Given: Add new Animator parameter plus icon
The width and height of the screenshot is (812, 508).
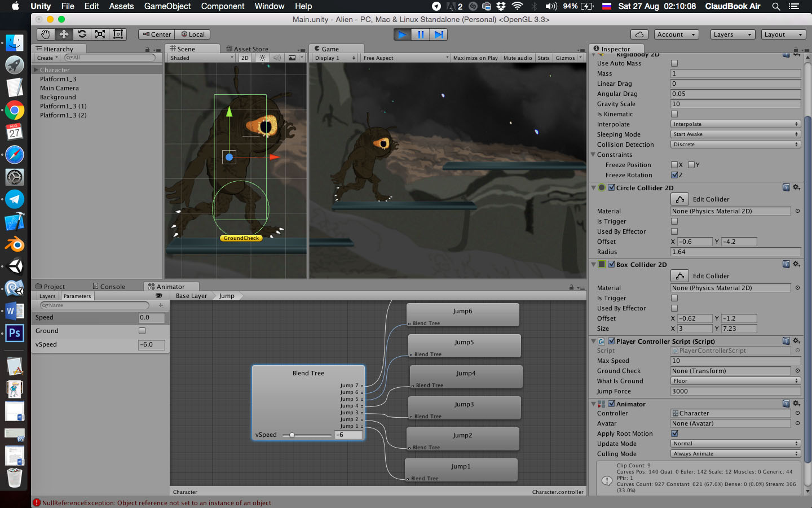Looking at the screenshot, I should click(x=161, y=305).
